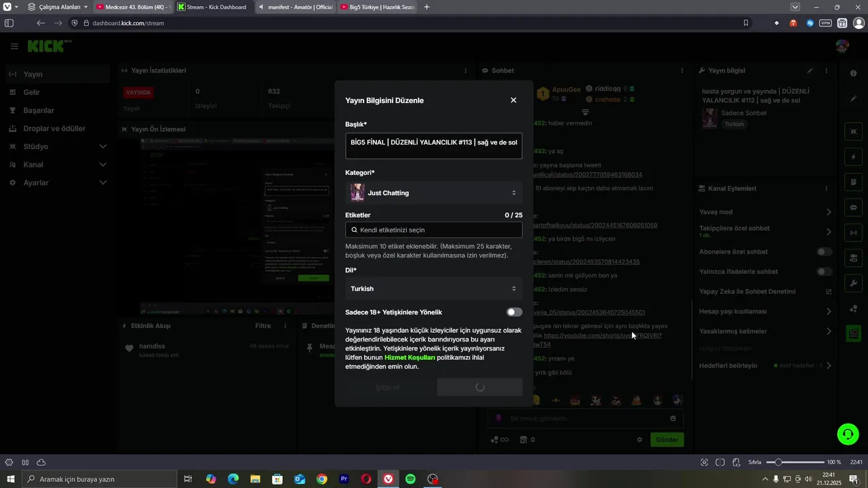Open a new browser tab
This screenshot has height=488, width=868.
click(x=427, y=7)
